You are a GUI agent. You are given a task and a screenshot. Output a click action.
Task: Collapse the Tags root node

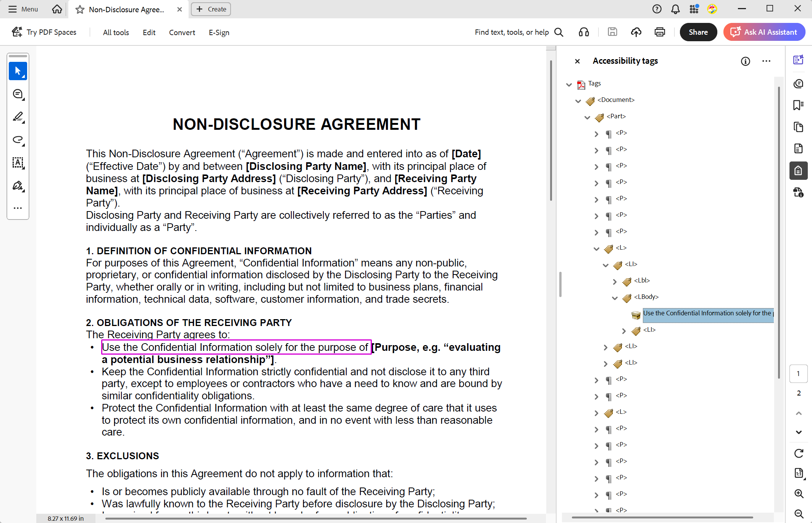pos(569,84)
